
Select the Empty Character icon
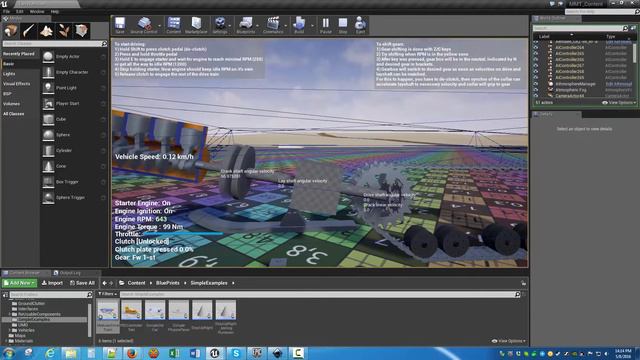click(48, 72)
